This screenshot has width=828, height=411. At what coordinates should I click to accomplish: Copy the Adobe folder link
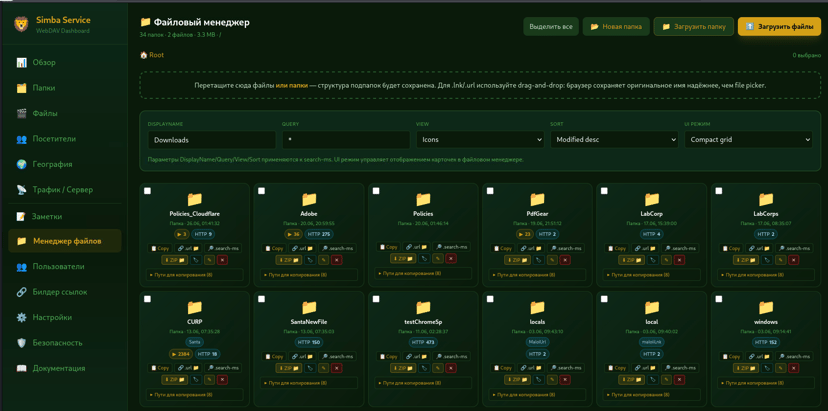point(274,248)
